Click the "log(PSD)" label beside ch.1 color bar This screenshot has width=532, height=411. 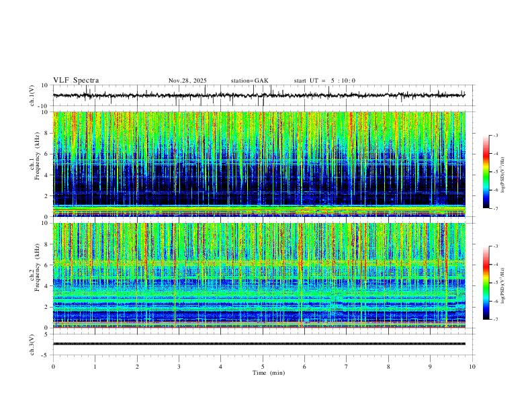pos(502,175)
